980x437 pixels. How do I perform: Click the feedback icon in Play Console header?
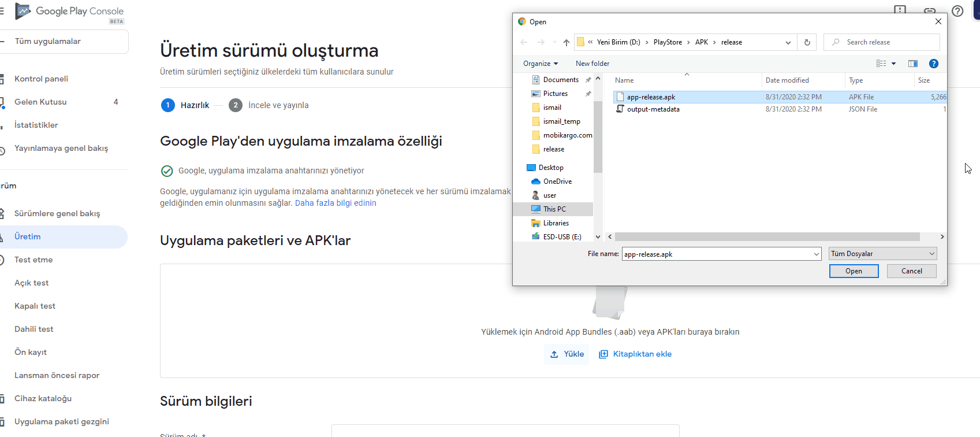tap(900, 10)
